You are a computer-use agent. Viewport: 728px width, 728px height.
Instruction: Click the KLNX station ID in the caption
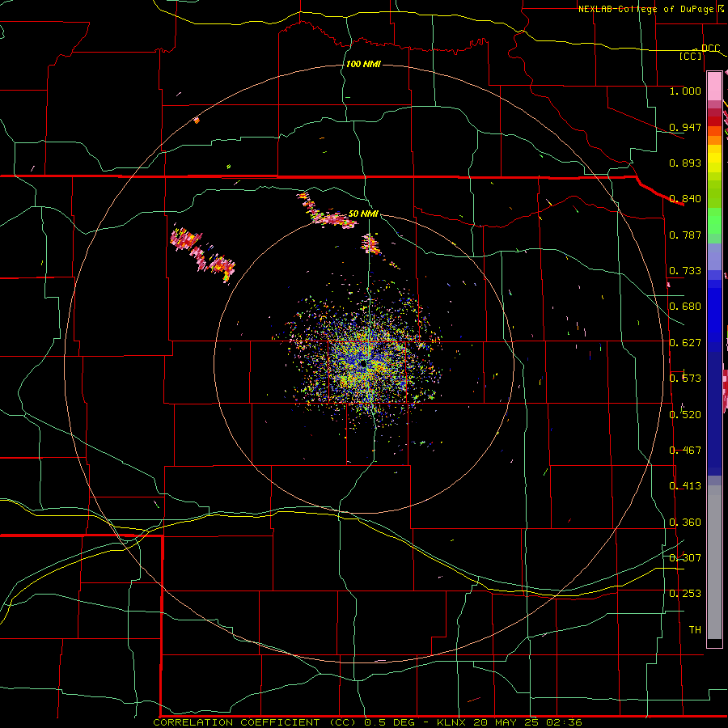(453, 722)
